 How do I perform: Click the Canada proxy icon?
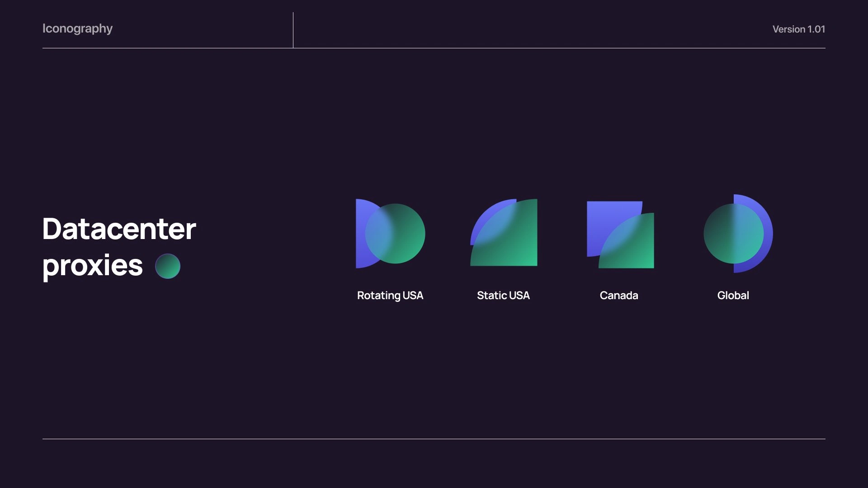click(x=620, y=235)
